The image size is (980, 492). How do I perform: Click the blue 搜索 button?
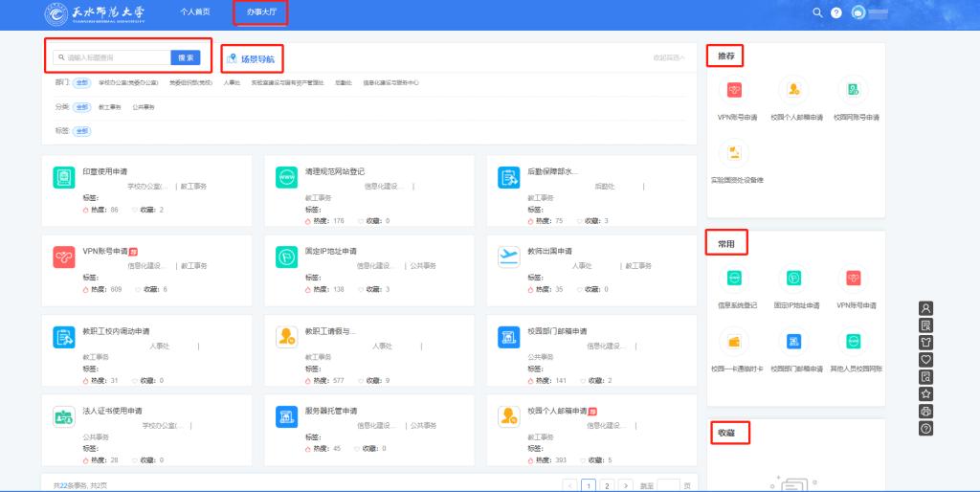pyautogui.click(x=186, y=57)
